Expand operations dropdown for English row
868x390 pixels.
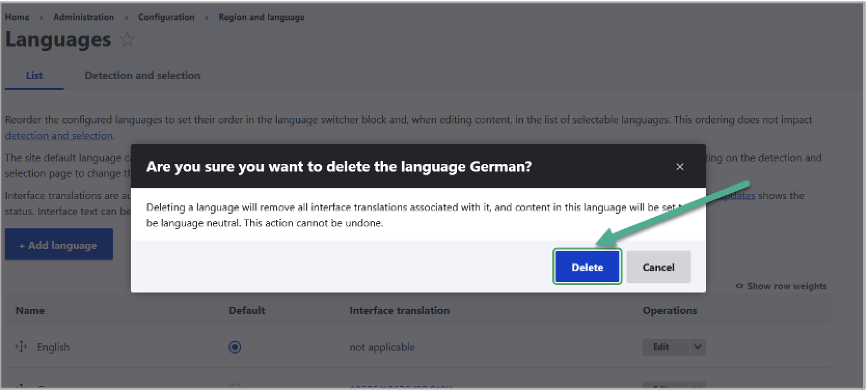[697, 347]
